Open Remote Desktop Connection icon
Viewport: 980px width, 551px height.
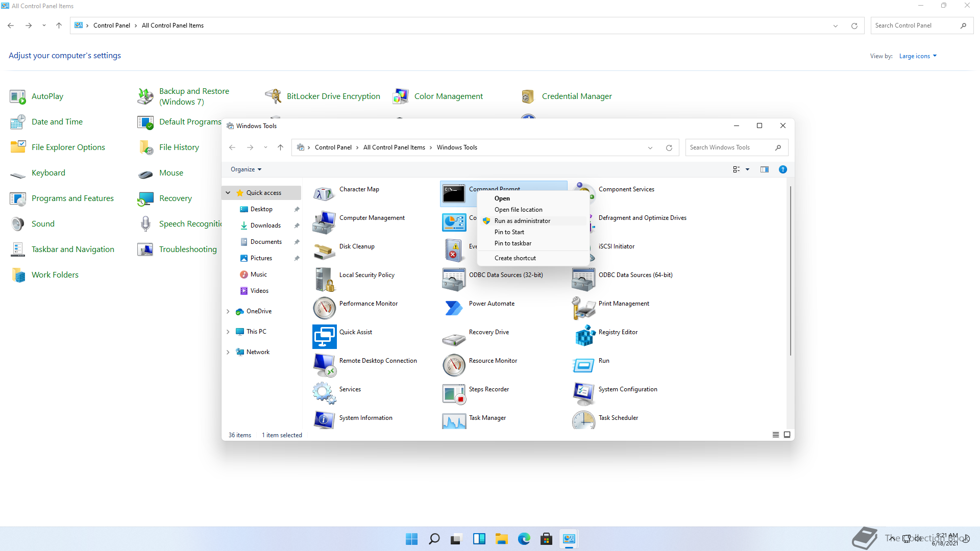coord(324,365)
